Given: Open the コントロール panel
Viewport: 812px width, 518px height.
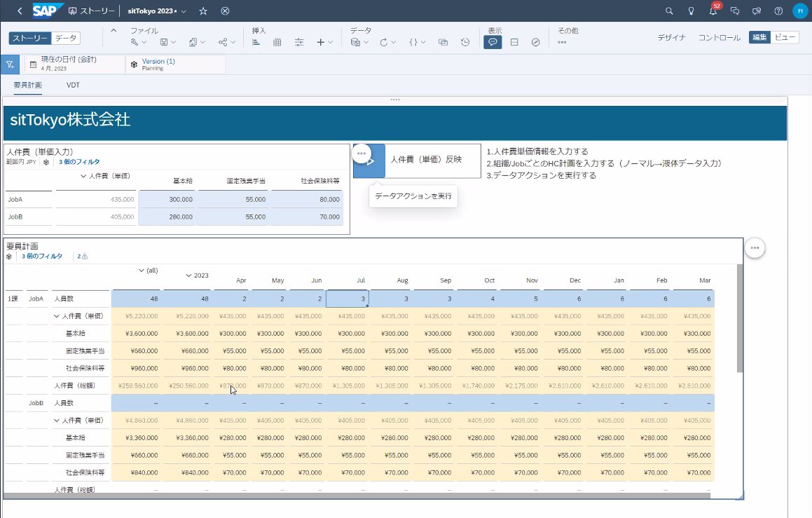Looking at the screenshot, I should point(720,37).
